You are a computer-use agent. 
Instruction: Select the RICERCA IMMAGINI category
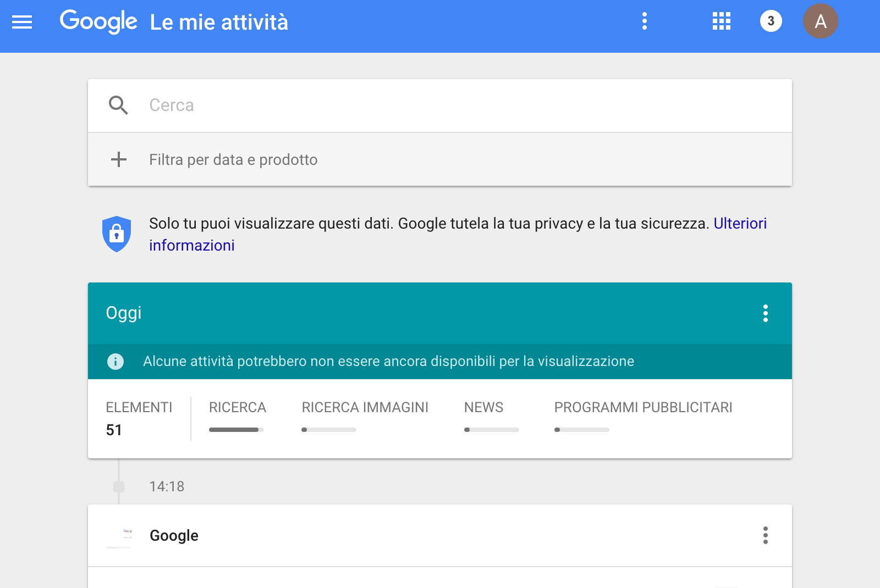365,407
